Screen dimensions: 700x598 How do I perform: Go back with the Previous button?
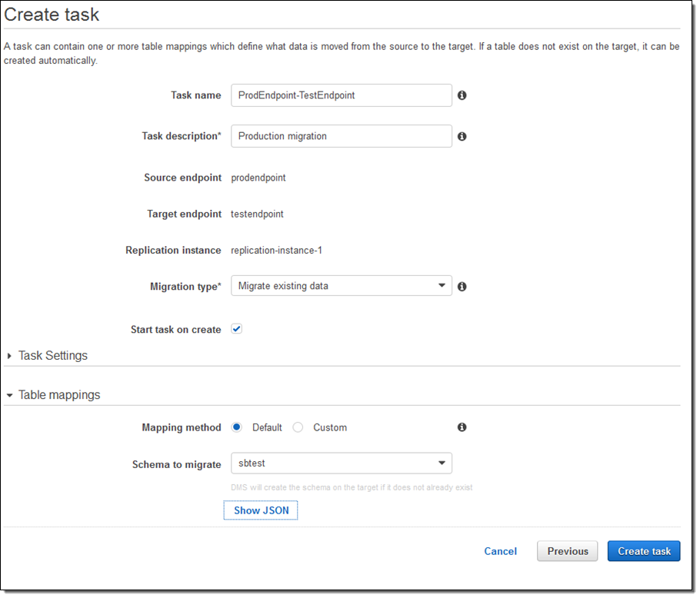click(x=568, y=551)
